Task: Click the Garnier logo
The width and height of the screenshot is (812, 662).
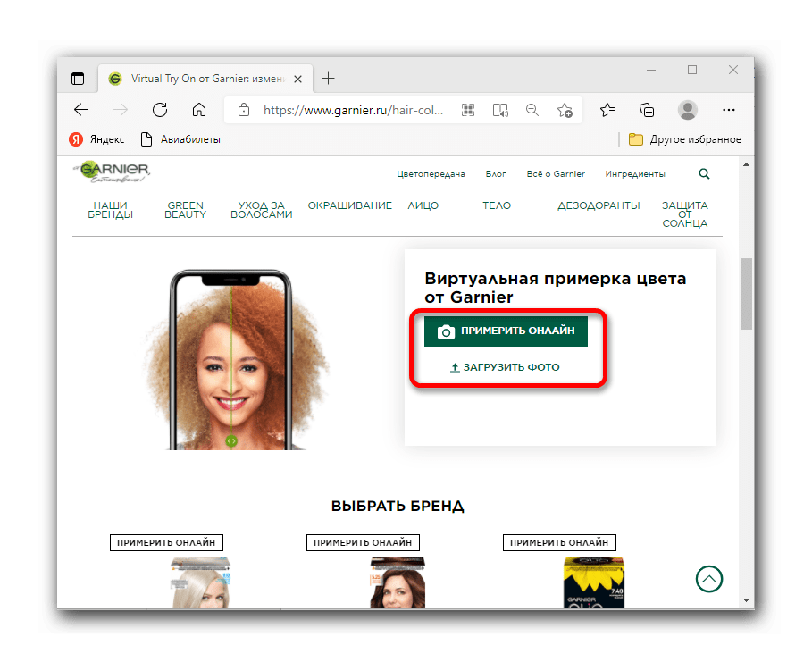Action: tap(112, 172)
